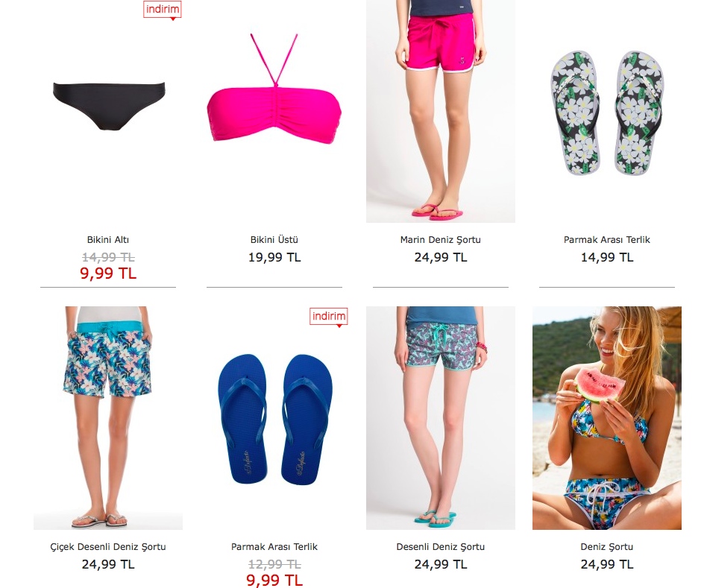View the Çiçek Desenli Deniz Şortu photo

(x=108, y=418)
